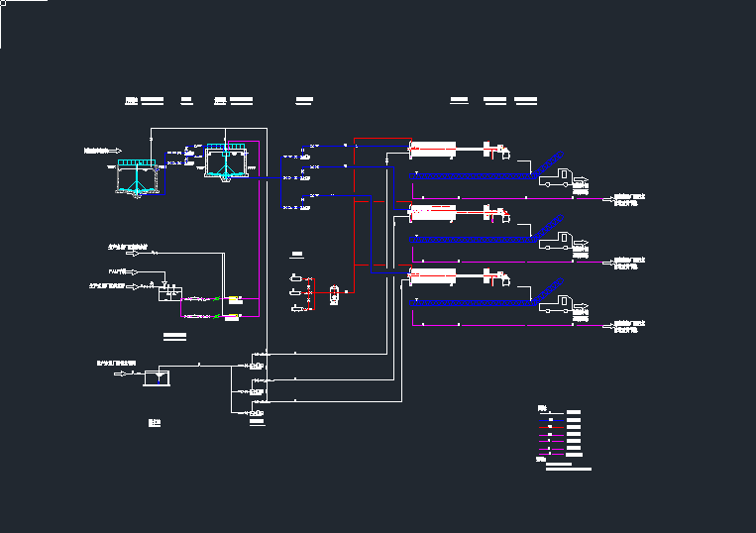The image size is (756, 533).
Task: Select the uppermost blue horizontal screw conveyor
Action: pyautogui.click(x=471, y=178)
